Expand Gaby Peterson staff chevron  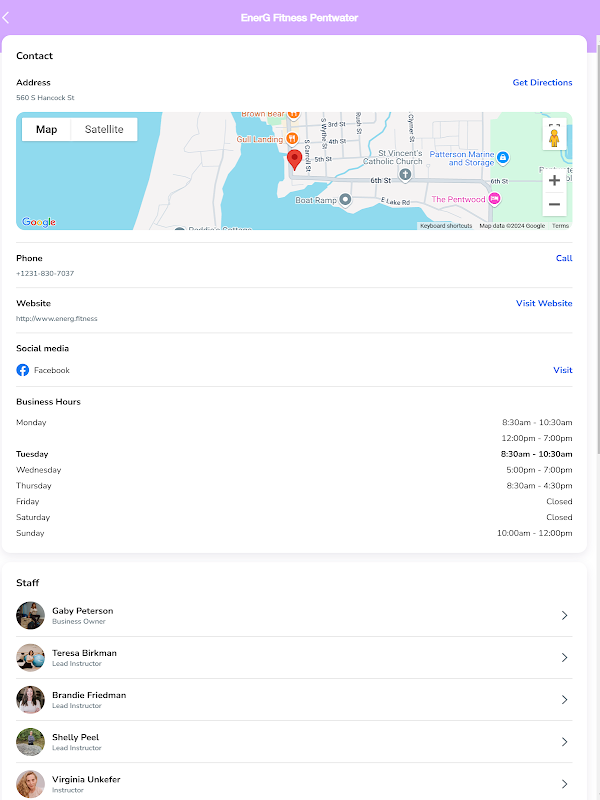point(564,615)
